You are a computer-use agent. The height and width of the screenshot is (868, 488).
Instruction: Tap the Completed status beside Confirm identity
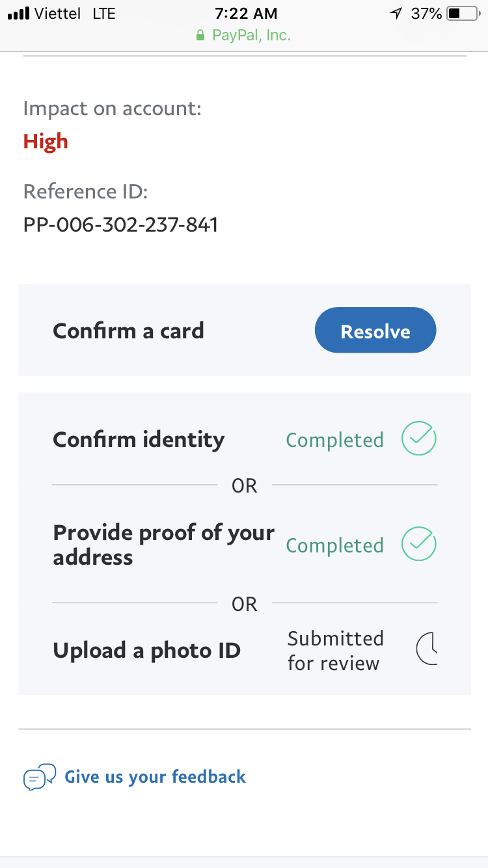point(334,440)
